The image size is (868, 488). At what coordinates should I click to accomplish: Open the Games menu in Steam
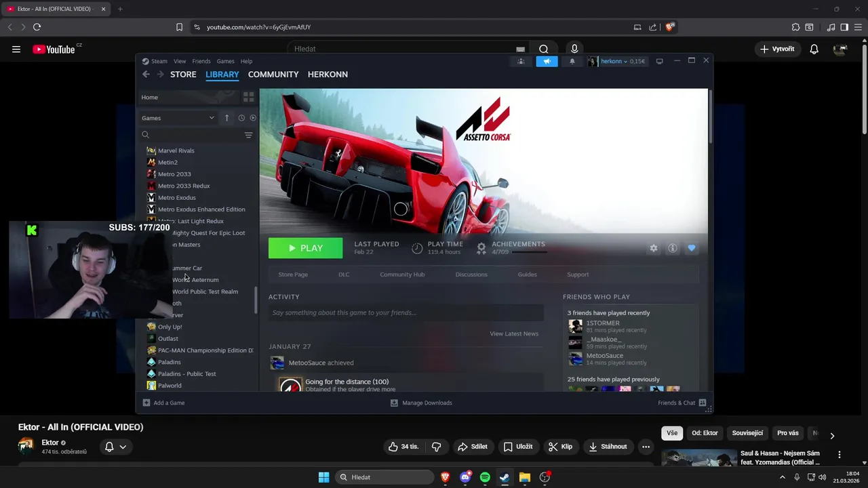tap(225, 61)
